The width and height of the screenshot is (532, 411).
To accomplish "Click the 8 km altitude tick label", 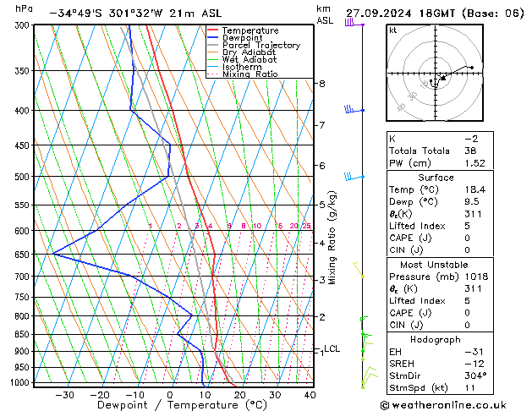I will (322, 84).
